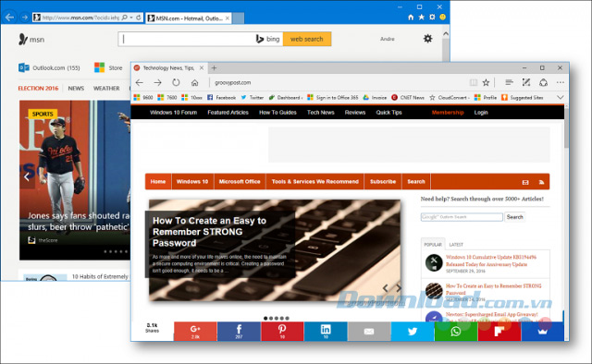Viewport: 592px width, 364px height.
Task: Open Outlook.com link on MSN
Action: (49, 67)
